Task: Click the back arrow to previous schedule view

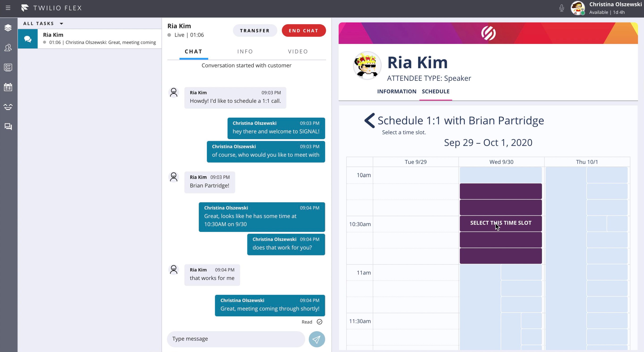Action: click(368, 120)
